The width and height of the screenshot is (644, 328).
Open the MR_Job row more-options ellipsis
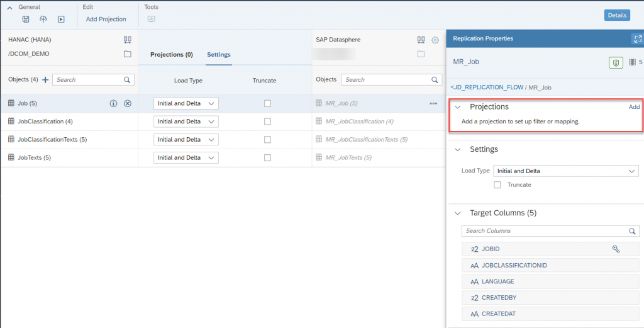[433, 104]
